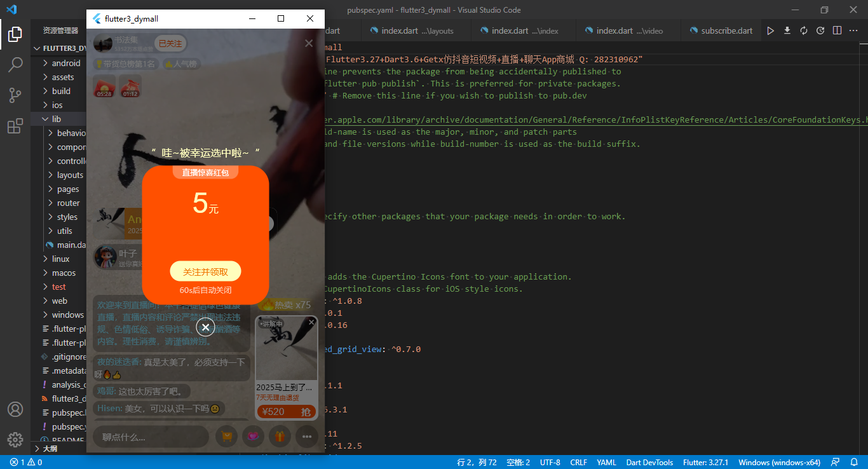Screen dimensions: 868x469
Task: Collapse the FLUTTER3_DYMALL project root
Action: click(x=58, y=48)
